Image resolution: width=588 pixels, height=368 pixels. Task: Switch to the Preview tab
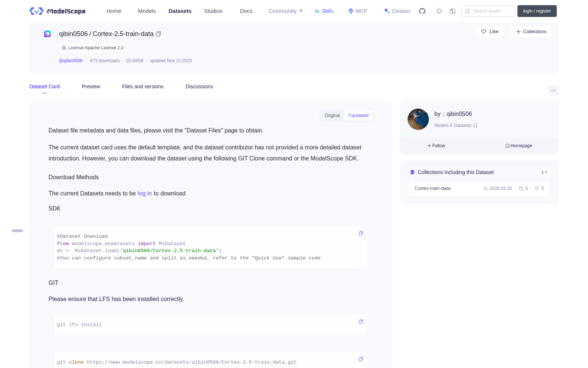pos(91,86)
